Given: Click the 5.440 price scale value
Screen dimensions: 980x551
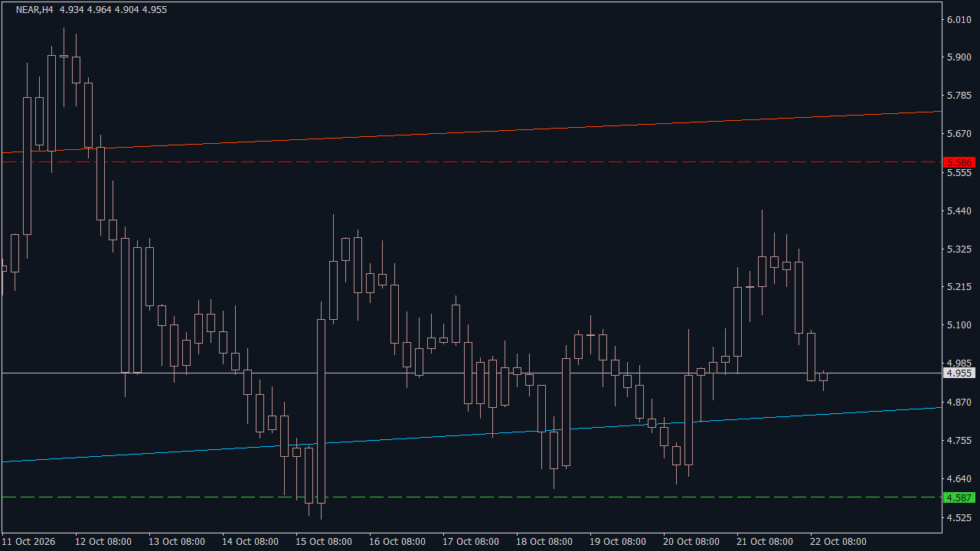Looking at the screenshot, I should coord(959,211).
